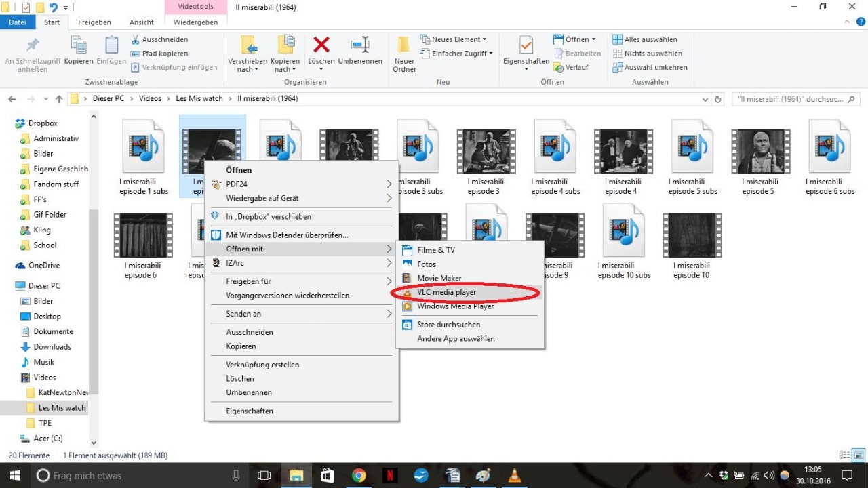This screenshot has width=868, height=488.
Task: Open Eigenschaften ribbon icon
Action: pyautogui.click(x=526, y=45)
